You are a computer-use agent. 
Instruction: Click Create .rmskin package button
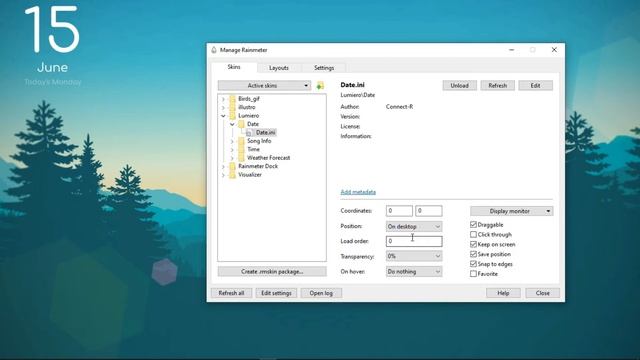(x=272, y=271)
